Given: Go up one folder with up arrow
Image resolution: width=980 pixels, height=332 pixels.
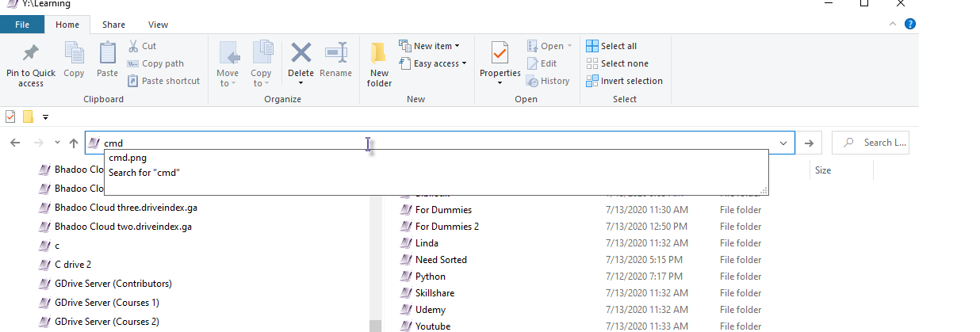Looking at the screenshot, I should click(x=74, y=143).
